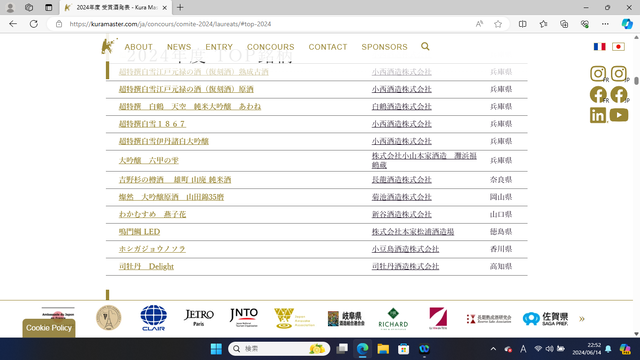640x360 pixels.
Task: Open わかむすめ 燕子花 link
Action: click(x=152, y=214)
